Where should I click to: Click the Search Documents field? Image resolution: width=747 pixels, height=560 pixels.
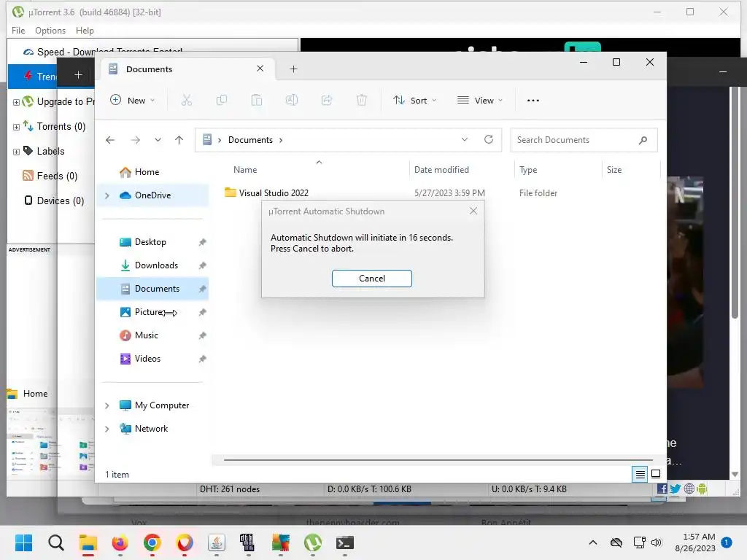click(584, 140)
